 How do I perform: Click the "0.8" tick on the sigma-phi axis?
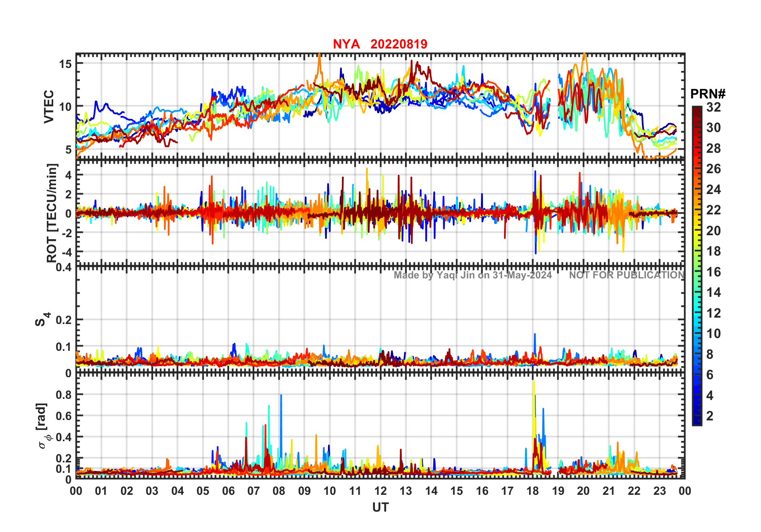click(x=64, y=395)
